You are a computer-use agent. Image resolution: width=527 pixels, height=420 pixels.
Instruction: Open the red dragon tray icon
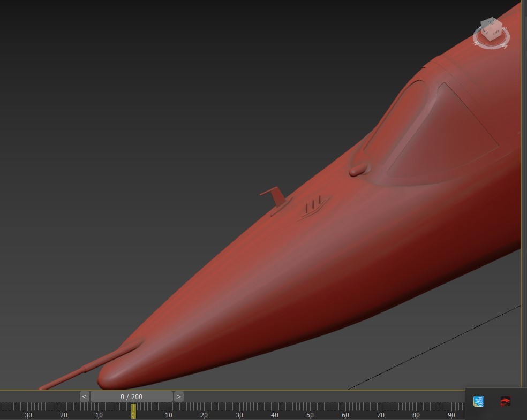pyautogui.click(x=505, y=401)
